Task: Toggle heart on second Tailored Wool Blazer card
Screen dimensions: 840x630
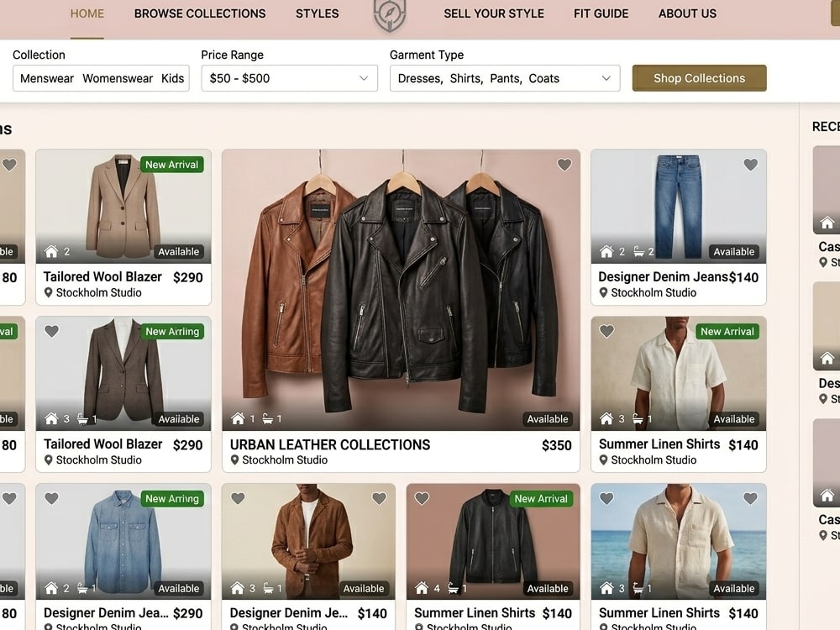Action: (x=51, y=332)
